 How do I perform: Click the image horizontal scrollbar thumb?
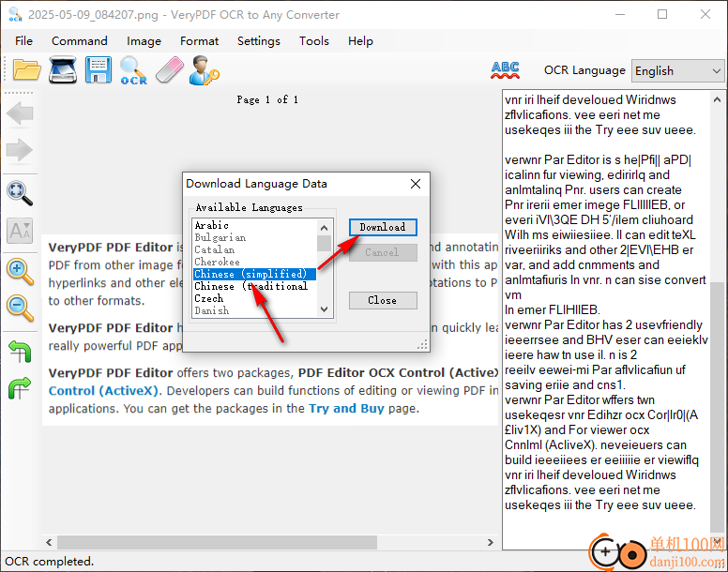pyautogui.click(x=217, y=542)
